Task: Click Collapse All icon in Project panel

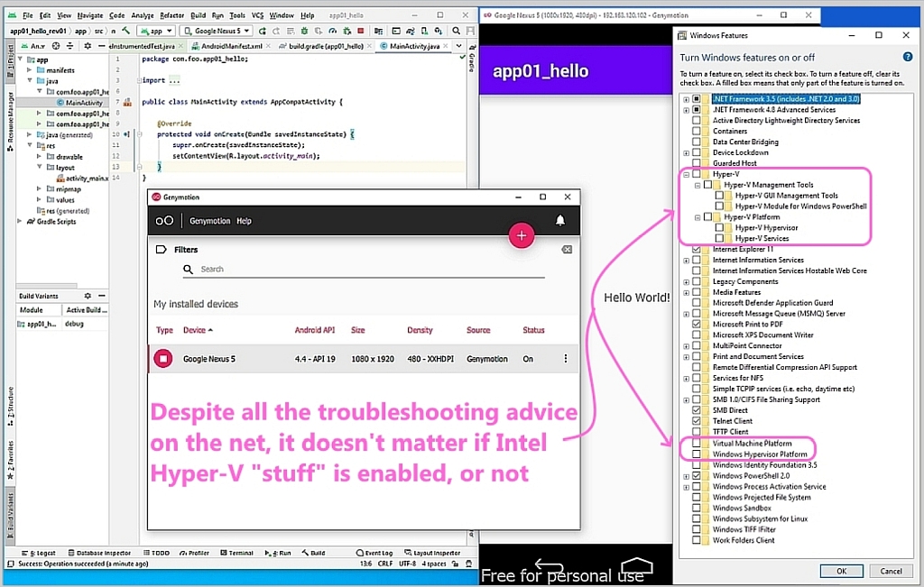Action: (70, 45)
